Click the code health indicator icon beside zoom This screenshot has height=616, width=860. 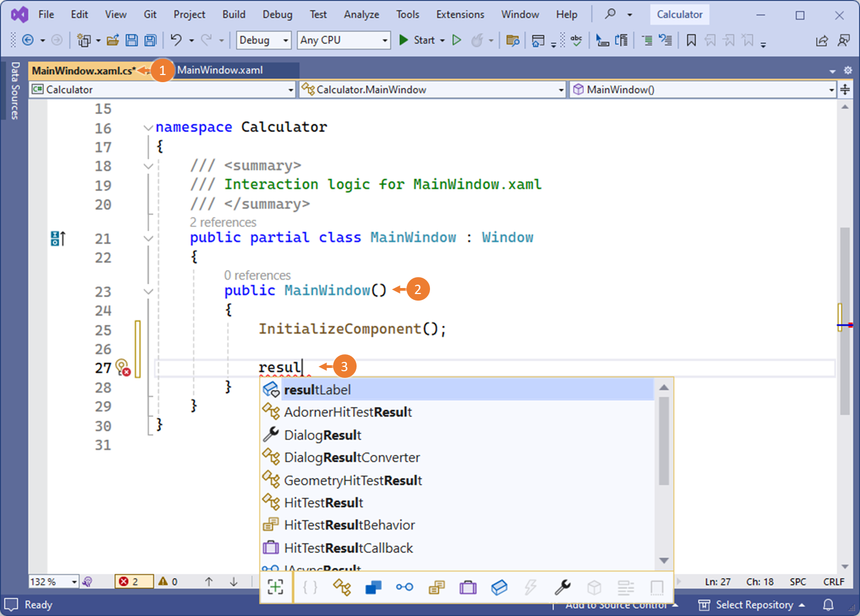click(87, 582)
